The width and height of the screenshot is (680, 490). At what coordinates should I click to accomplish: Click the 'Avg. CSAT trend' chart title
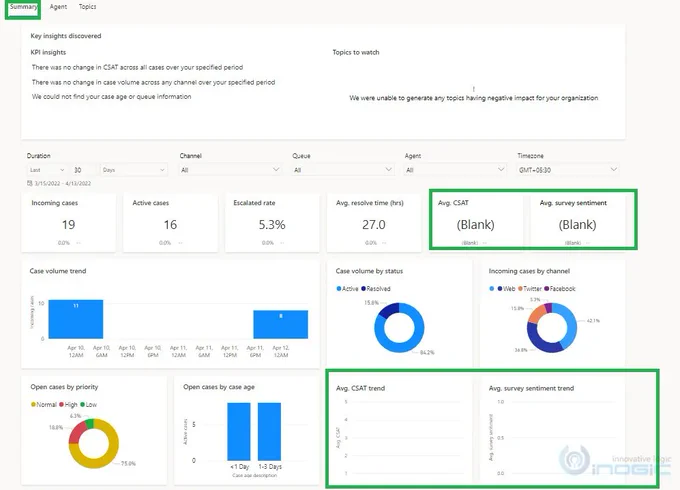click(x=360, y=388)
